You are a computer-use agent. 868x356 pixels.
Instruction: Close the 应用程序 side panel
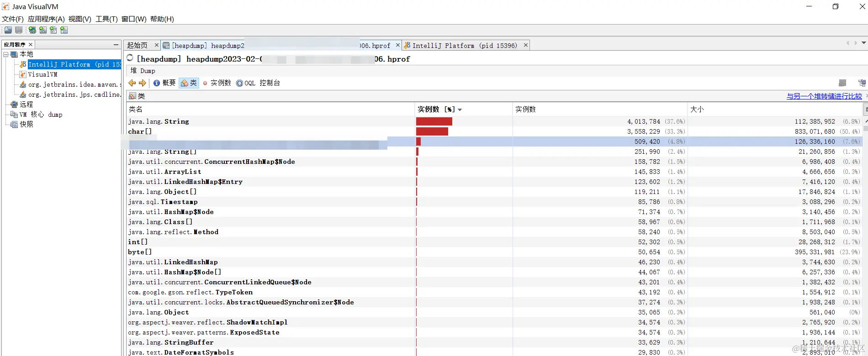[x=31, y=44]
